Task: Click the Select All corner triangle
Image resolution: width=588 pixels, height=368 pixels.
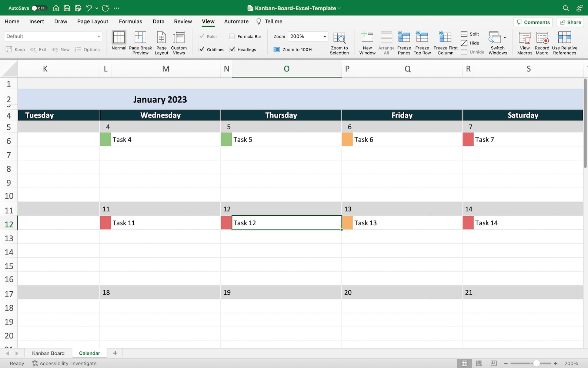Action: 9,69
